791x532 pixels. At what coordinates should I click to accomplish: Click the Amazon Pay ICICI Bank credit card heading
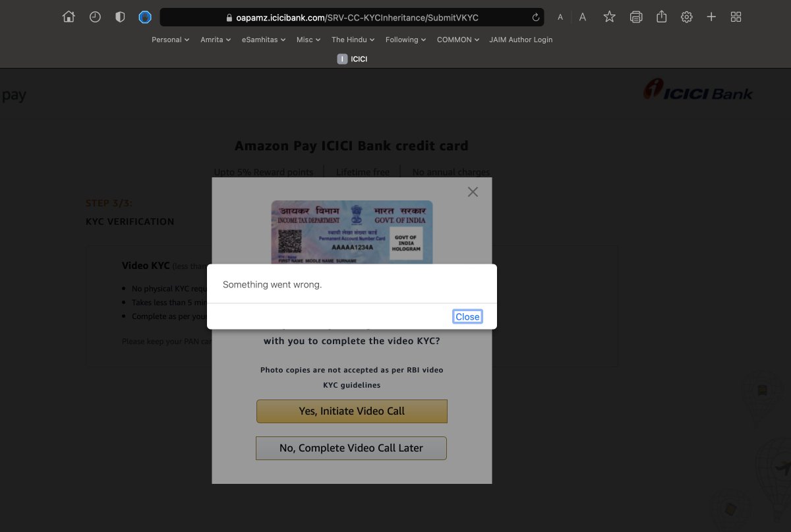pos(351,146)
